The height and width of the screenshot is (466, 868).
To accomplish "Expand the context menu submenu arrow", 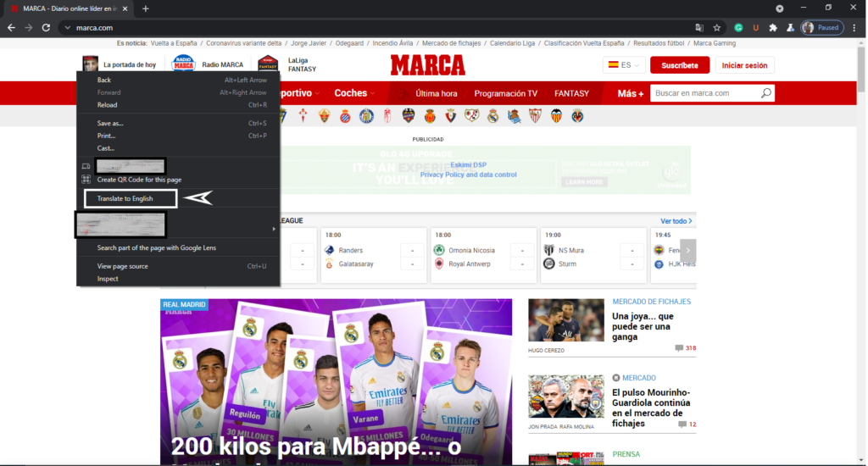I will 274,229.
